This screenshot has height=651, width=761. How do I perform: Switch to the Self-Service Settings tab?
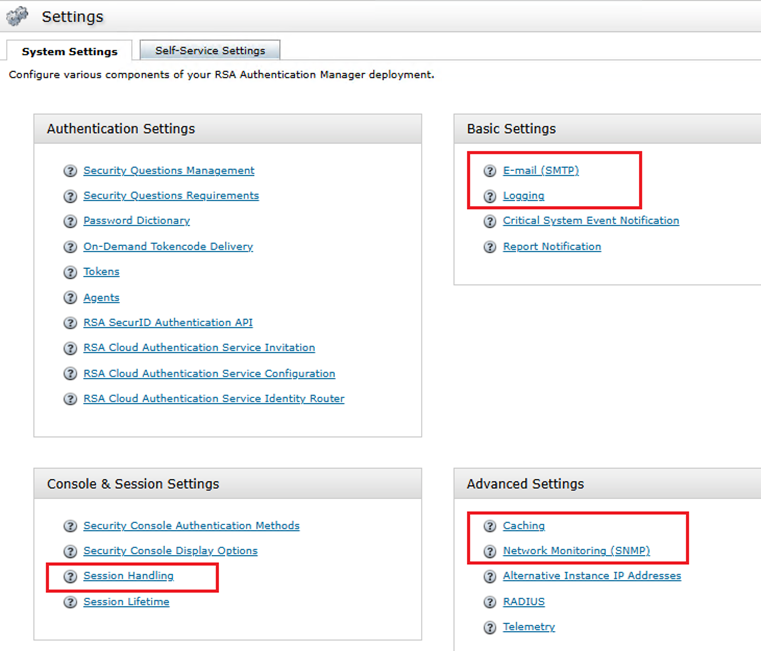click(210, 50)
